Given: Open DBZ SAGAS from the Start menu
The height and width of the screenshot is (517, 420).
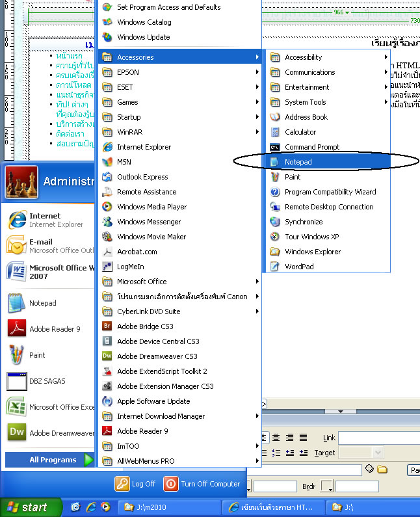Looking at the screenshot, I should click(49, 381).
